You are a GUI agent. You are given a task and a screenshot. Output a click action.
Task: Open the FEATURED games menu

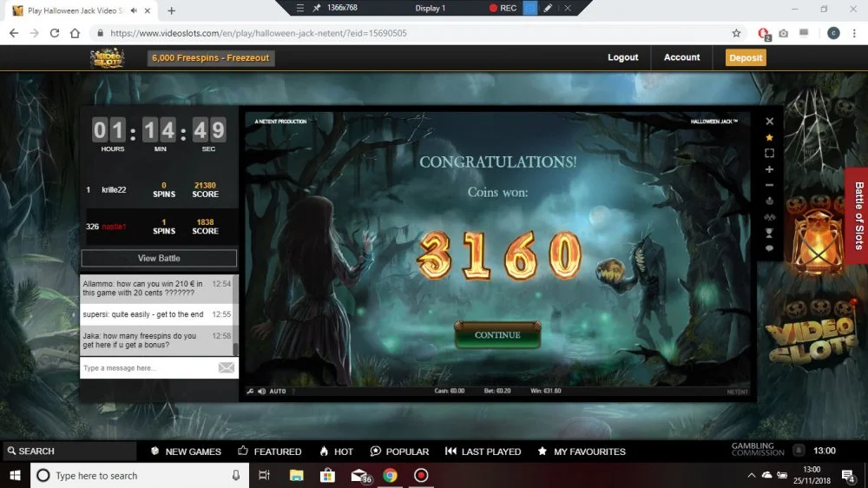270,452
